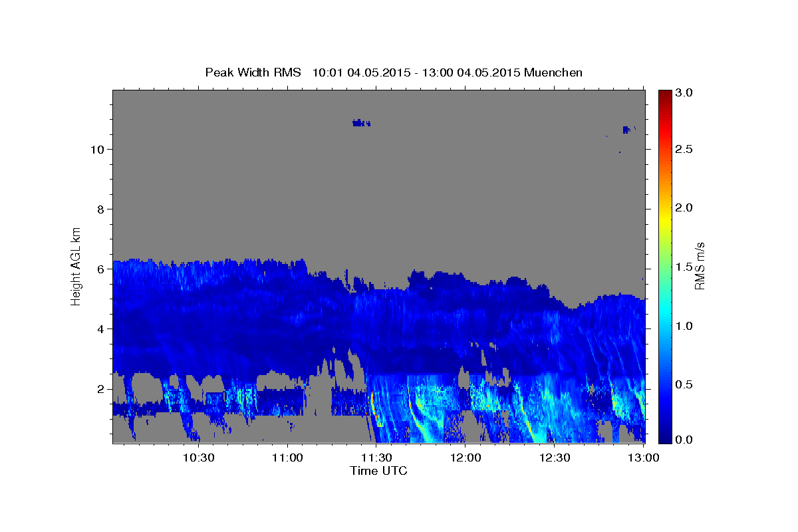The width and height of the screenshot is (798, 532).
Task: Click the height tick label 10
Action: pos(98,150)
